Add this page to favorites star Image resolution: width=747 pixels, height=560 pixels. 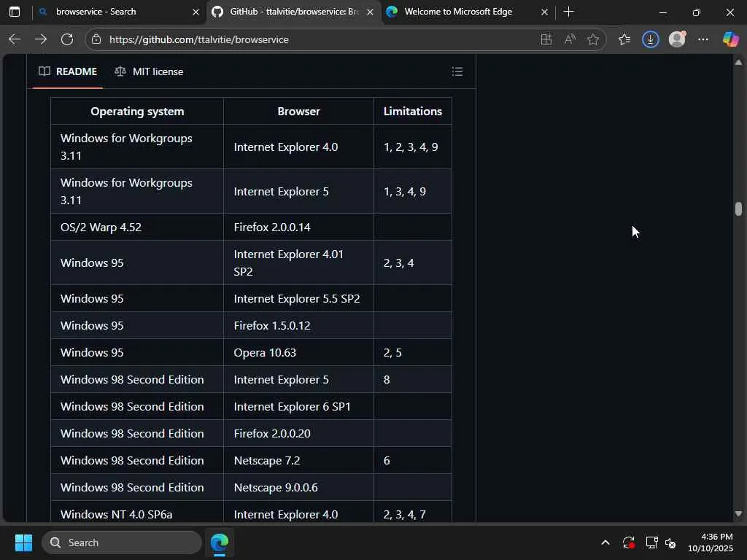point(593,39)
